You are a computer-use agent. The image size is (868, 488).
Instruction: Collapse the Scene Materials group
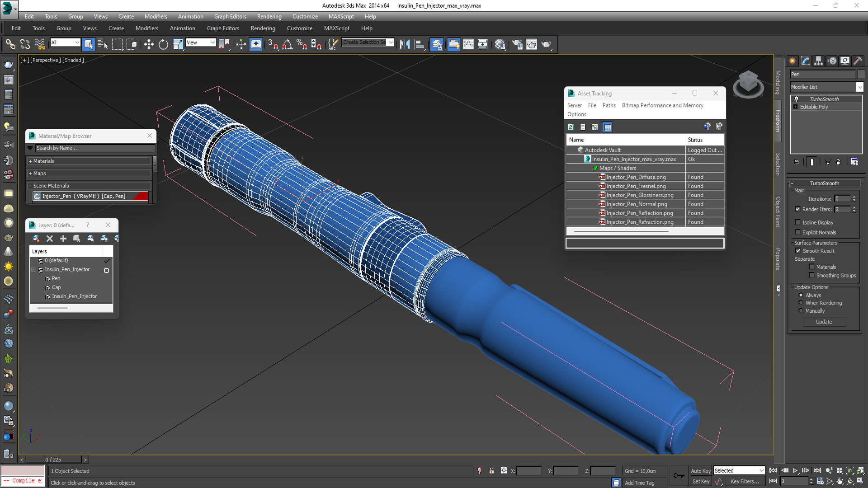point(90,186)
